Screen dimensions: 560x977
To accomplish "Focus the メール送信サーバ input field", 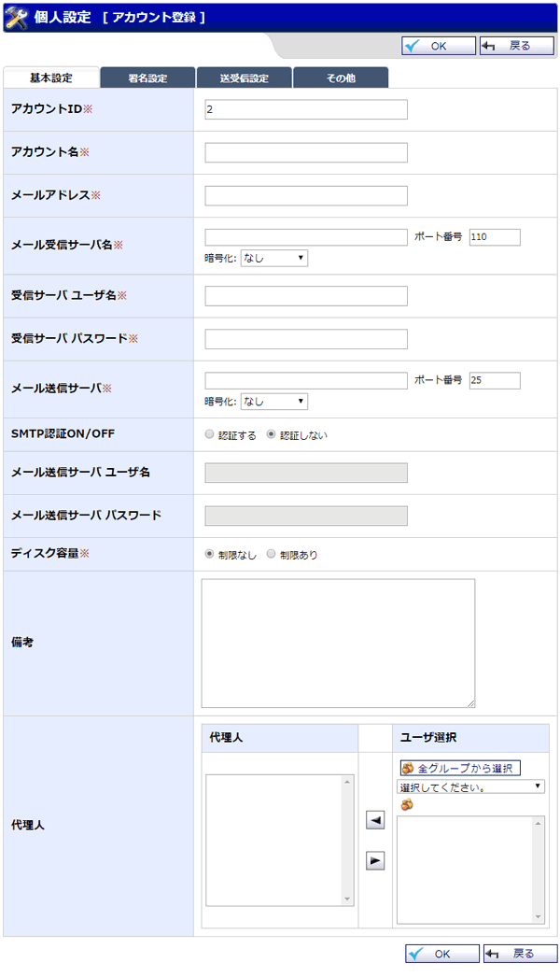I will coord(306,381).
